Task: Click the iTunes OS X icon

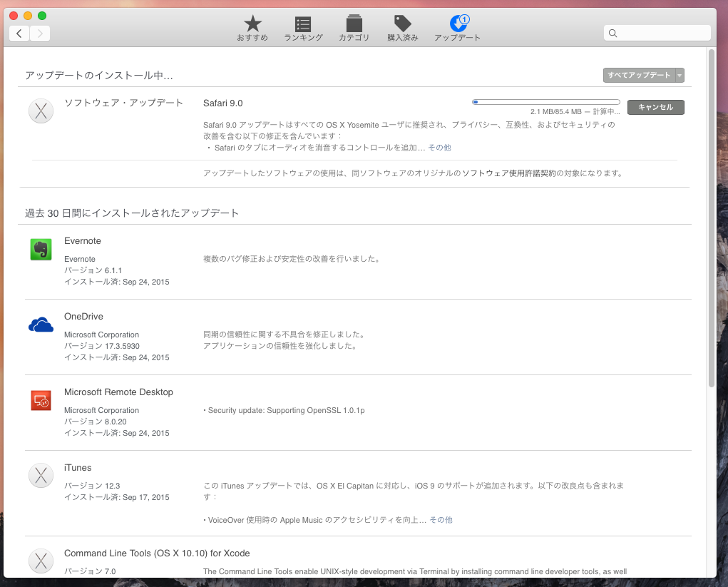Action: [x=41, y=476]
